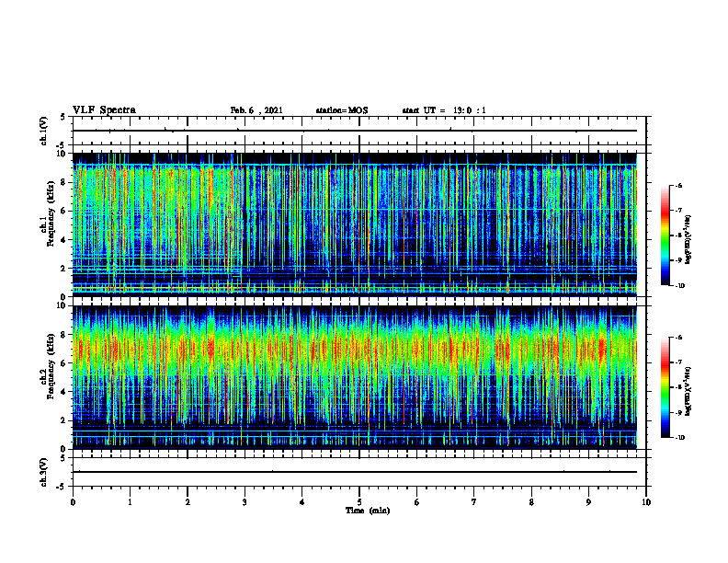Click tick label "1" on the time axis

click(x=130, y=502)
